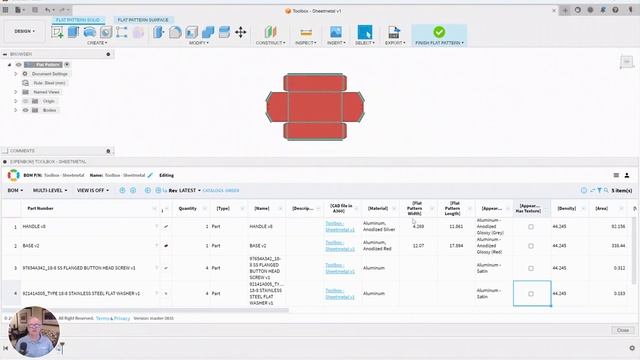The height and width of the screenshot is (360, 640).
Task: Select the Press Pull tool icon
Action: [x=158, y=32]
